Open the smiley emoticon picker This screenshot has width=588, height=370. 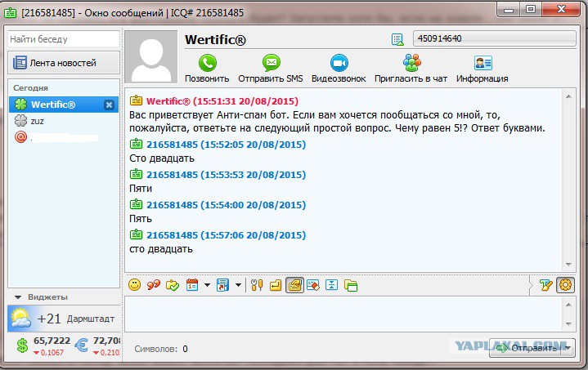(x=135, y=285)
